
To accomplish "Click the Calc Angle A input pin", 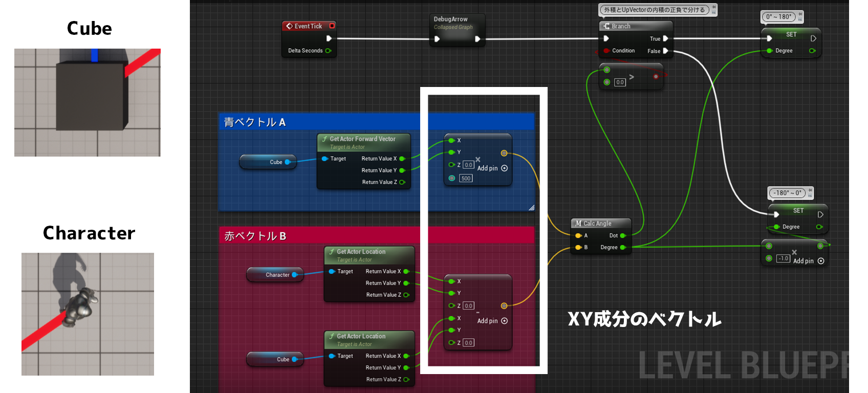I will 578,235.
